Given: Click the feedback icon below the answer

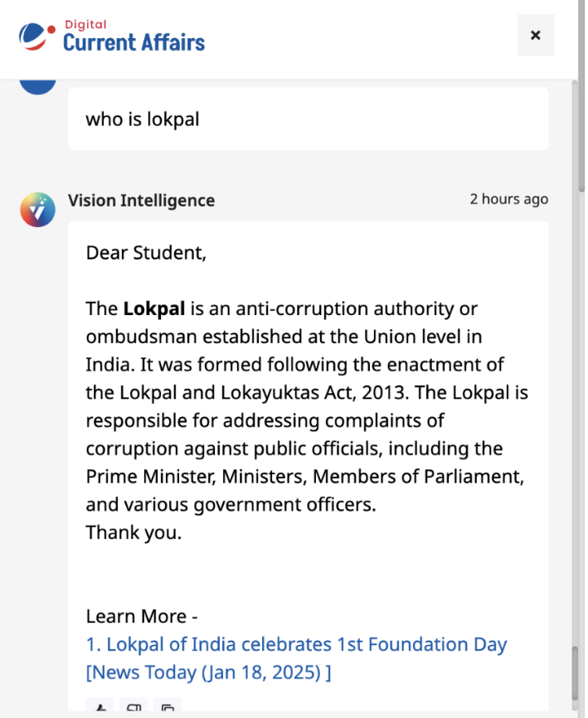Looking at the screenshot, I should point(134,709).
